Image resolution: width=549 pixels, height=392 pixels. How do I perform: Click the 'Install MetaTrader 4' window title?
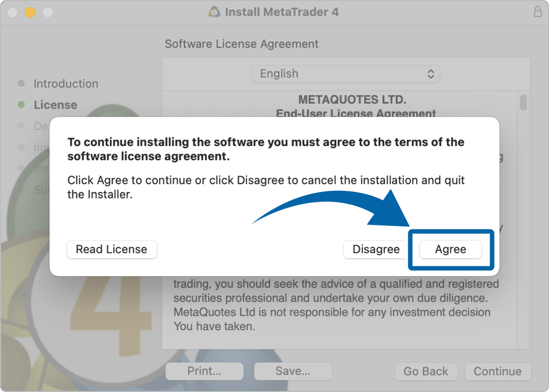click(x=282, y=12)
